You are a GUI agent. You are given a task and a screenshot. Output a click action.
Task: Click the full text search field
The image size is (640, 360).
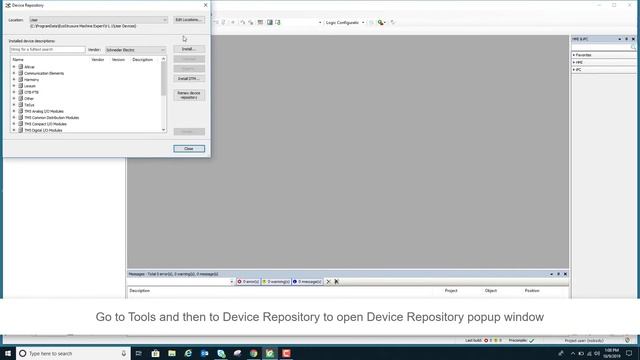(x=48, y=49)
